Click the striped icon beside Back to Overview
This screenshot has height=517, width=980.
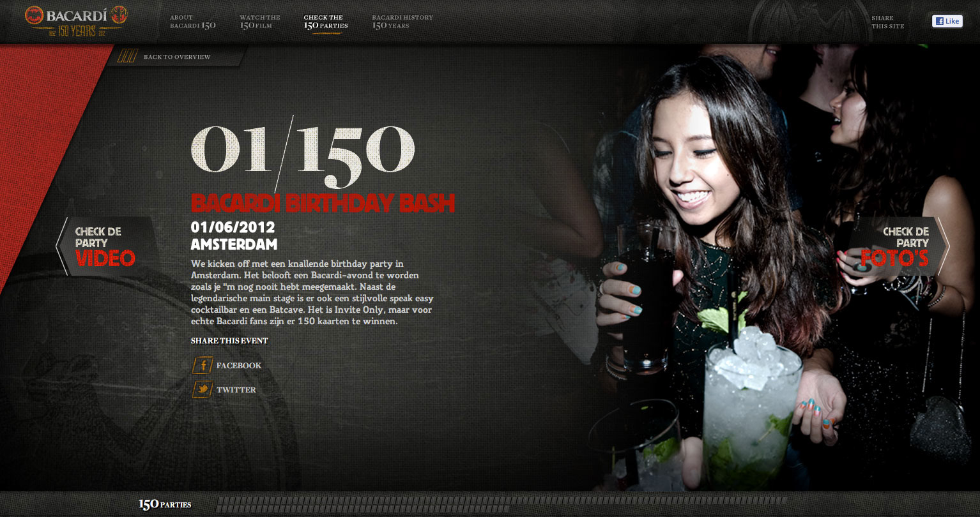(x=127, y=56)
